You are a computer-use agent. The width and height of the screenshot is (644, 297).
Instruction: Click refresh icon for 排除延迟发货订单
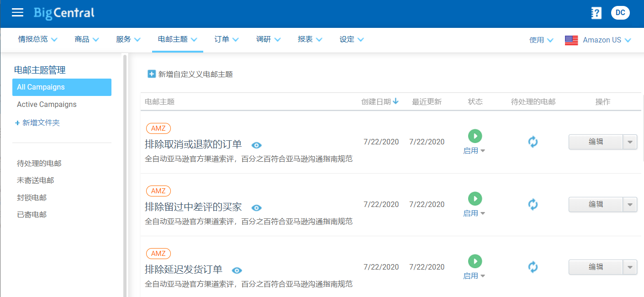click(x=533, y=267)
